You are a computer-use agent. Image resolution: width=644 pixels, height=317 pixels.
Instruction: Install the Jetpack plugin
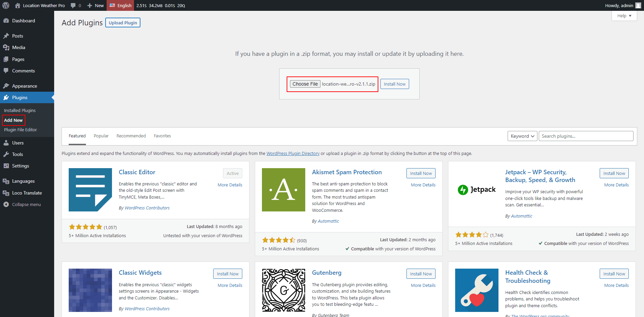coord(614,173)
